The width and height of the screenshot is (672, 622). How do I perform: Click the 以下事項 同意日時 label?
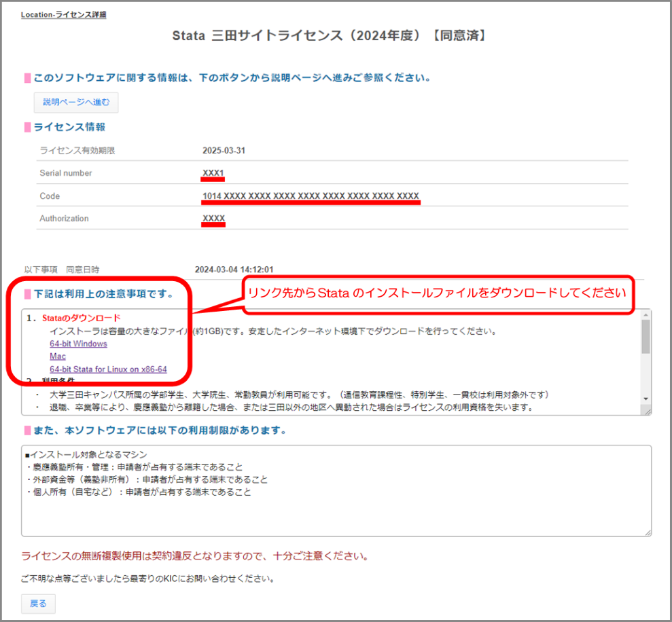pyautogui.click(x=62, y=270)
